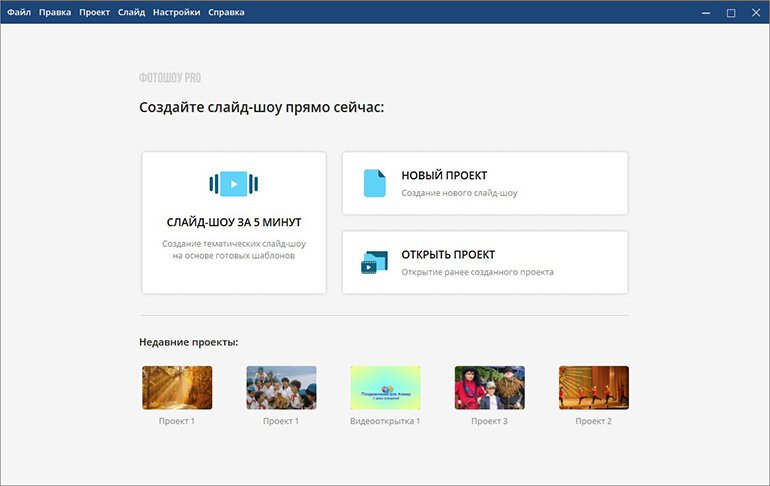The width and height of the screenshot is (770, 486).
Task: Open the Проект 2 stage dancers thumbnail
Action: click(x=594, y=387)
